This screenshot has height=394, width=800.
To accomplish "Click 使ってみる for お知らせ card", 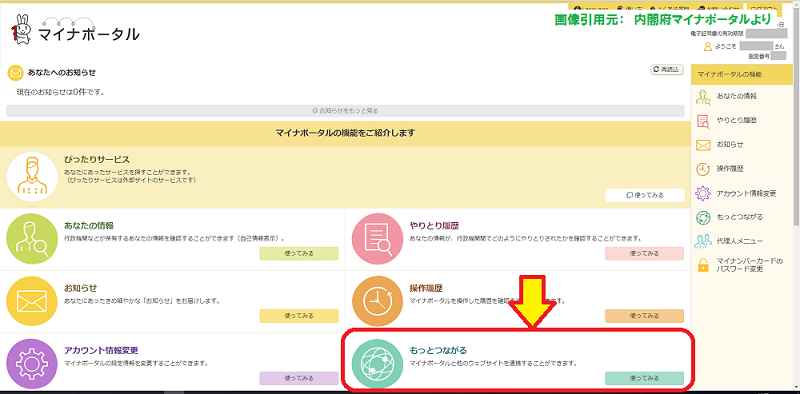I will 299,316.
